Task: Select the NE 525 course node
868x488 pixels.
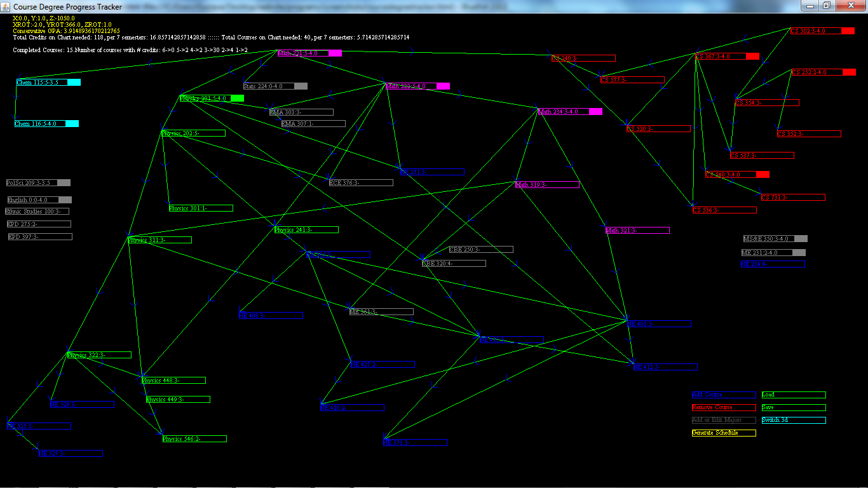Action: tap(39, 426)
